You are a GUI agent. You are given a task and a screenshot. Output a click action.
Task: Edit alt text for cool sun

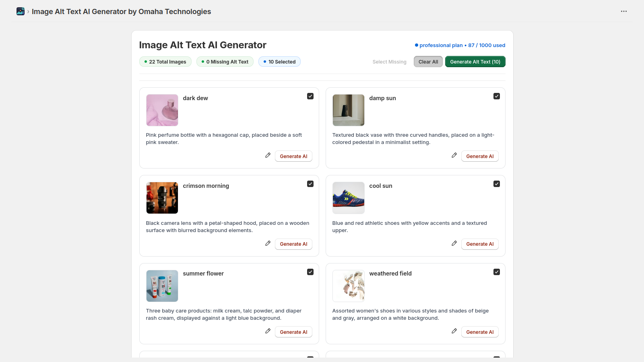click(454, 243)
